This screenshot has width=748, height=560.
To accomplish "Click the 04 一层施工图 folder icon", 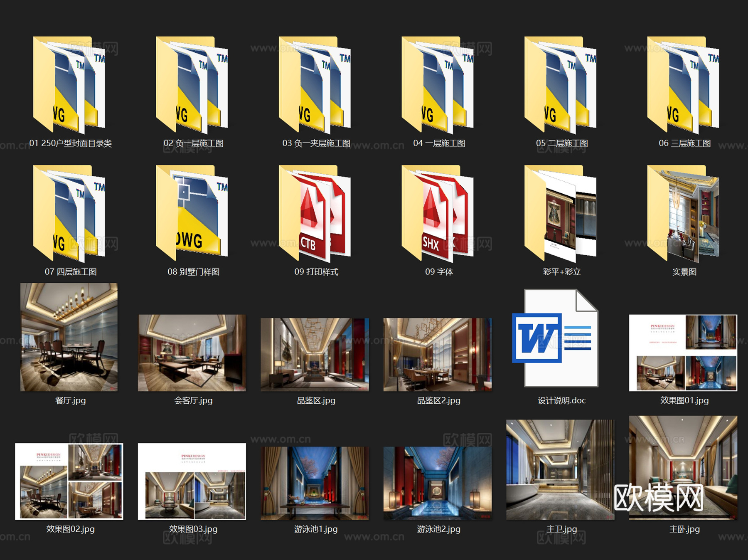I will coord(438,85).
